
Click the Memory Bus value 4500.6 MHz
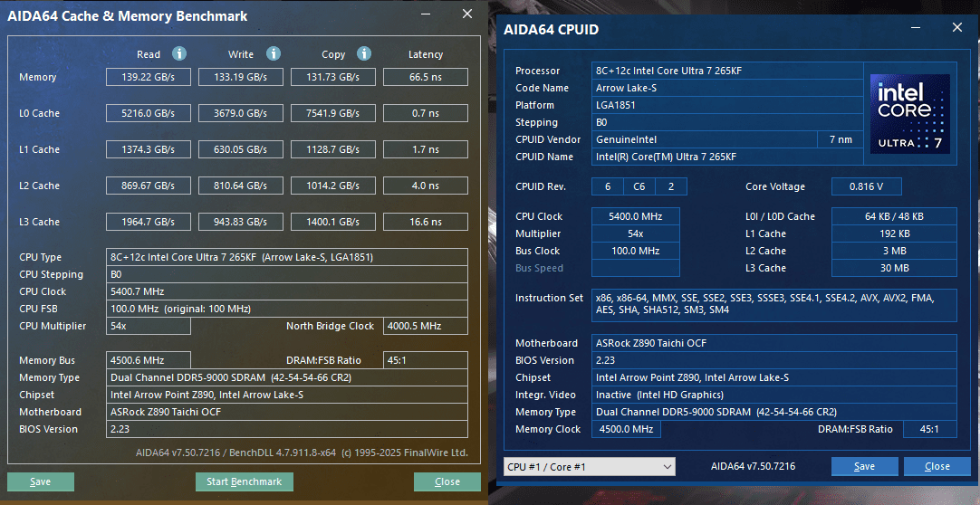tap(149, 360)
